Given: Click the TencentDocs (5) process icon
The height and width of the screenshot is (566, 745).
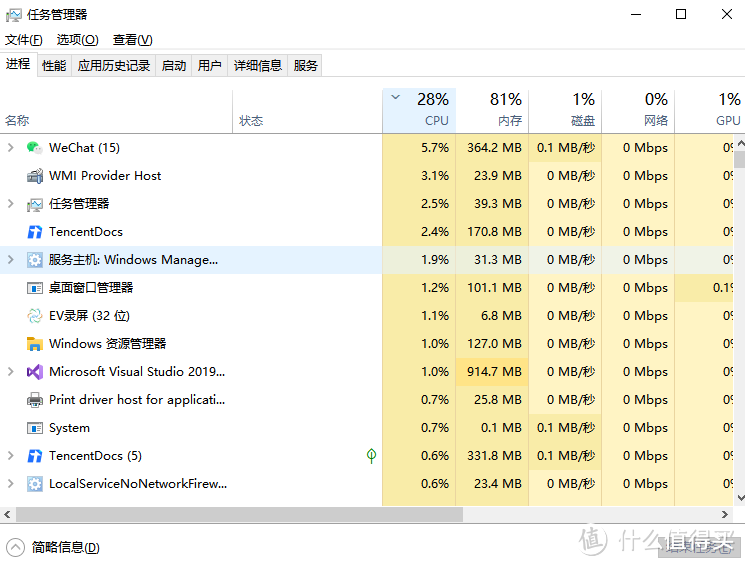Looking at the screenshot, I should click(x=35, y=456).
